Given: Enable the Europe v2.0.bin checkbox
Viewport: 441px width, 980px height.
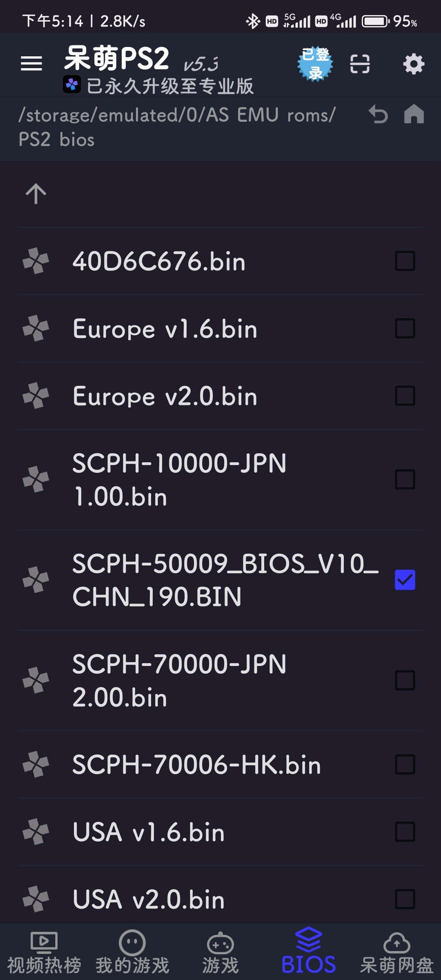Looking at the screenshot, I should click(x=405, y=396).
